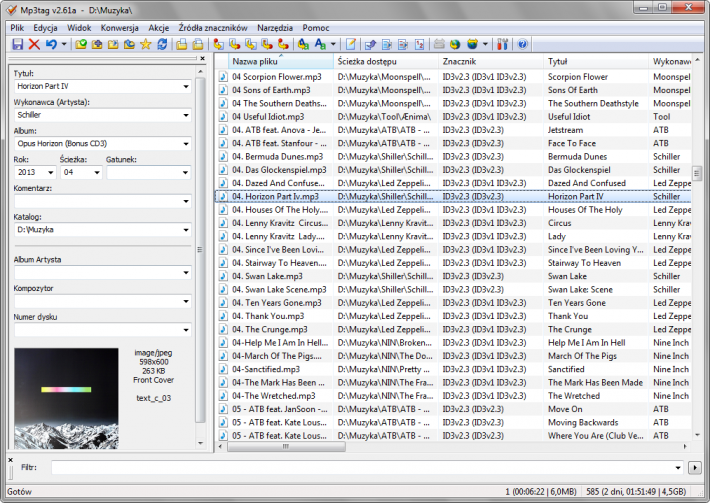This screenshot has width=710, height=503.
Task: Click the file list horizontal scrollbar thumb
Action: pos(286,446)
